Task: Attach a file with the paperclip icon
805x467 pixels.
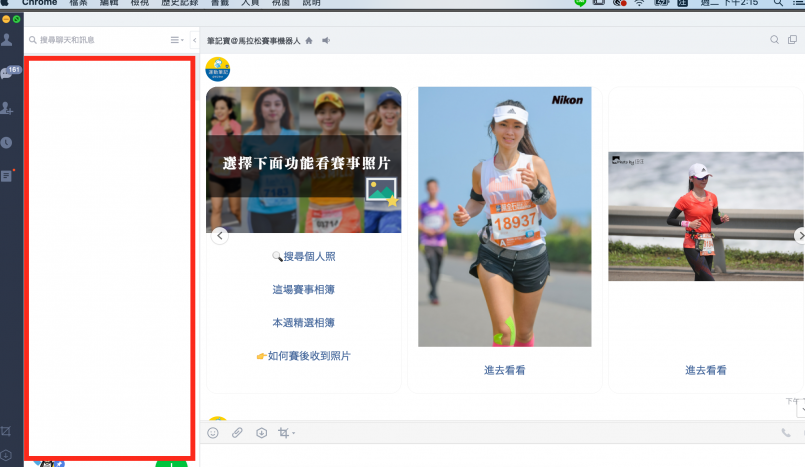Action: coord(237,433)
